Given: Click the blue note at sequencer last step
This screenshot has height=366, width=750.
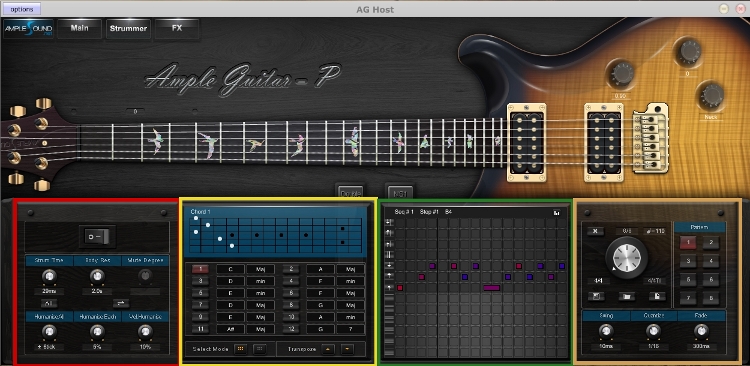Looking at the screenshot, I should click(x=562, y=266).
